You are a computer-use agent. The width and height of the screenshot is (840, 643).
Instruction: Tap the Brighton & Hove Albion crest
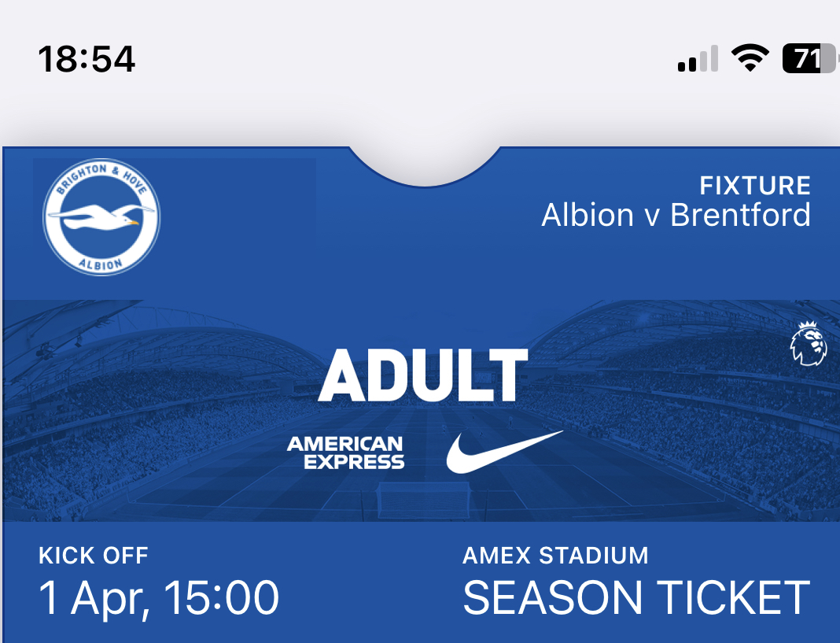pyautogui.click(x=101, y=217)
